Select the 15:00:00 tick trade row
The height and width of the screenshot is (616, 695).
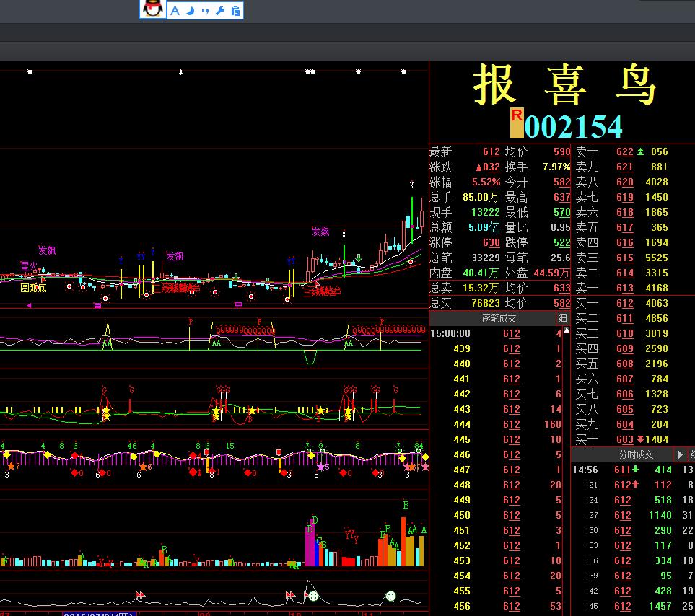(496, 333)
